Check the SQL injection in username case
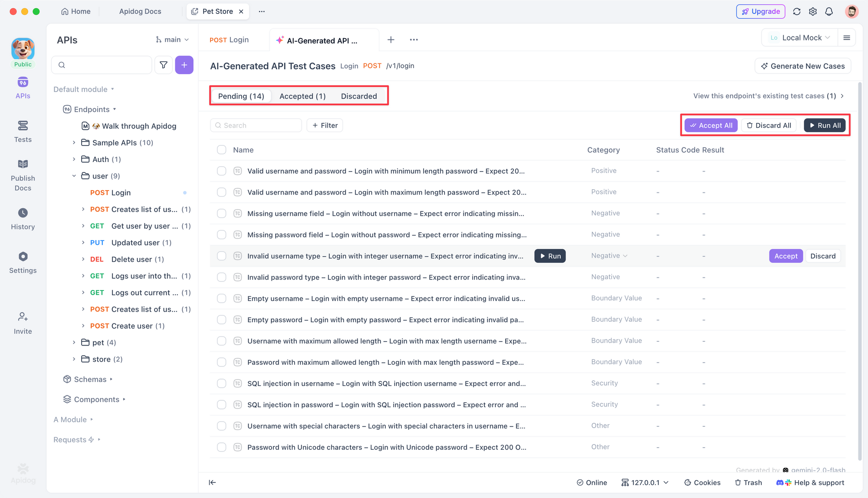Image resolution: width=868 pixels, height=498 pixels. [221, 383]
